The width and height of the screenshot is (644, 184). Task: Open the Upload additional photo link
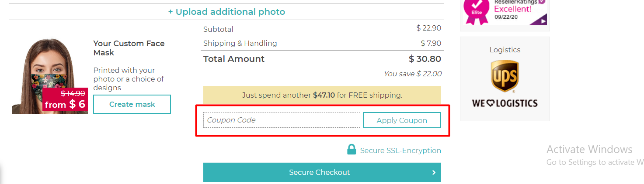(226, 12)
